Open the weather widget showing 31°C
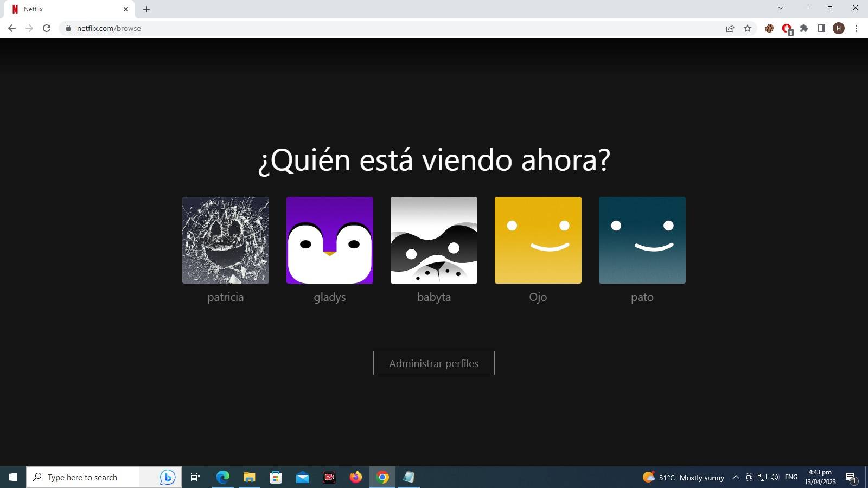This screenshot has width=868, height=488. point(684,477)
